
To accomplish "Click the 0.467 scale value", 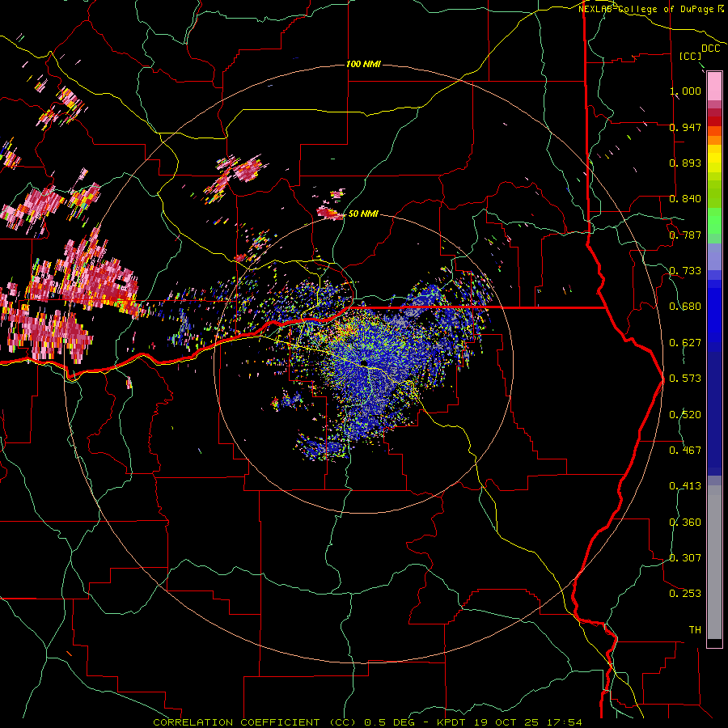I will tap(685, 451).
